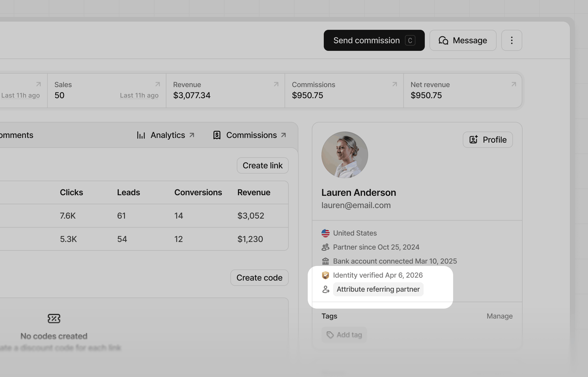
Task: Select the 54 leads cell
Action: [122, 239]
